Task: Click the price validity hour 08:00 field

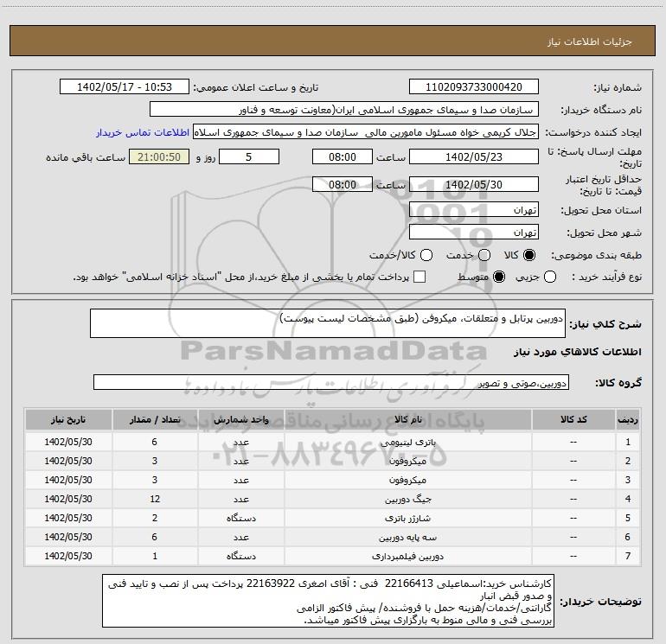Action: coord(343,184)
